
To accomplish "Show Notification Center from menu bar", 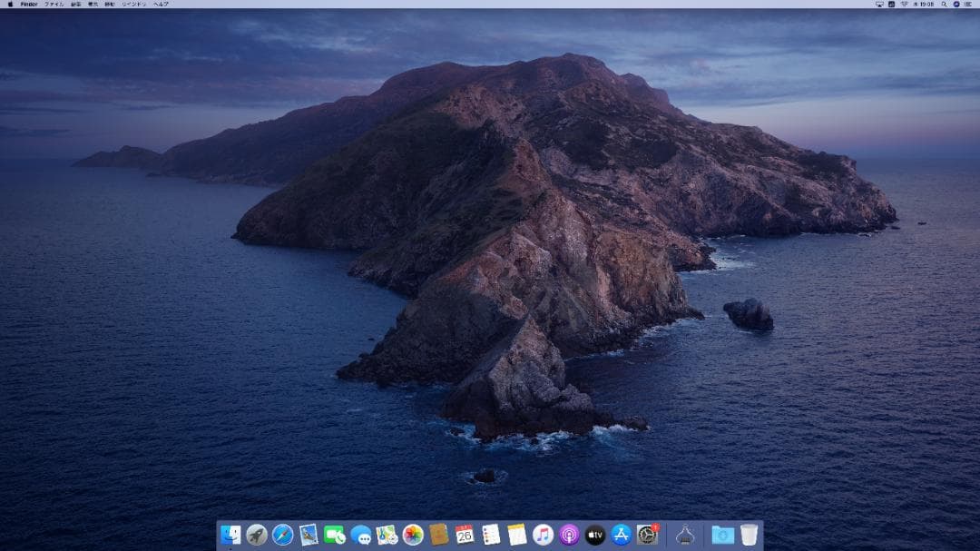I will click(x=967, y=4).
